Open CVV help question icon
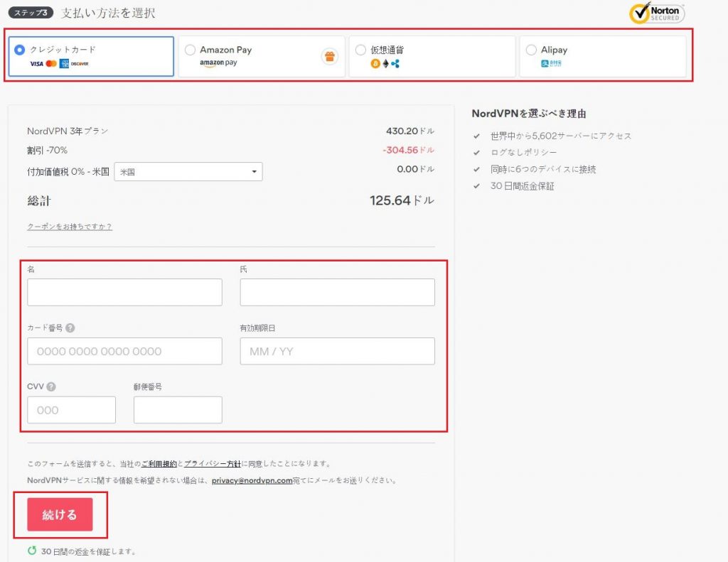 pos(51,387)
